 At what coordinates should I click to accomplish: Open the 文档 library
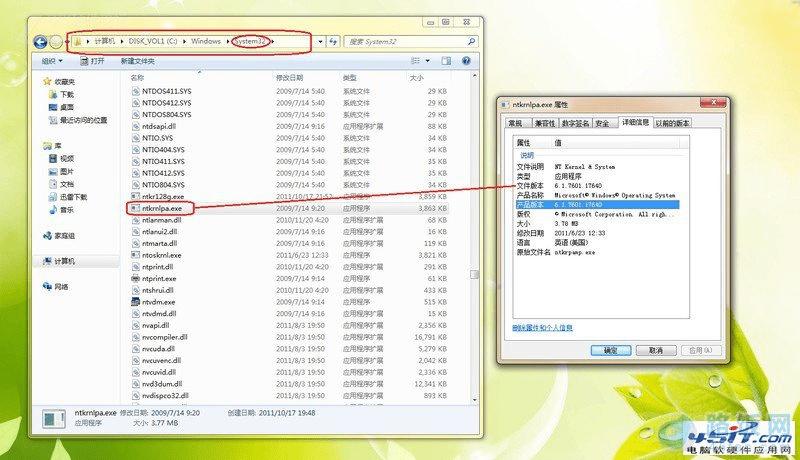tap(61, 184)
